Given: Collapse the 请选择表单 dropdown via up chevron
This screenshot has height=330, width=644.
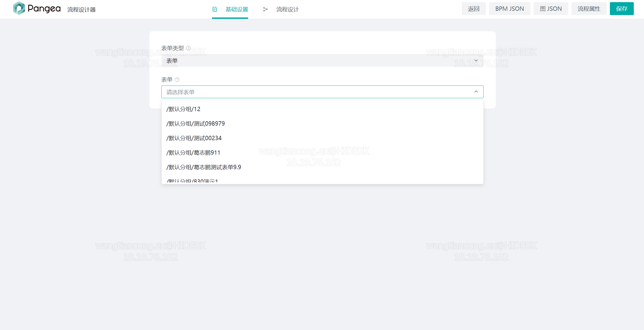Looking at the screenshot, I should pos(476,92).
